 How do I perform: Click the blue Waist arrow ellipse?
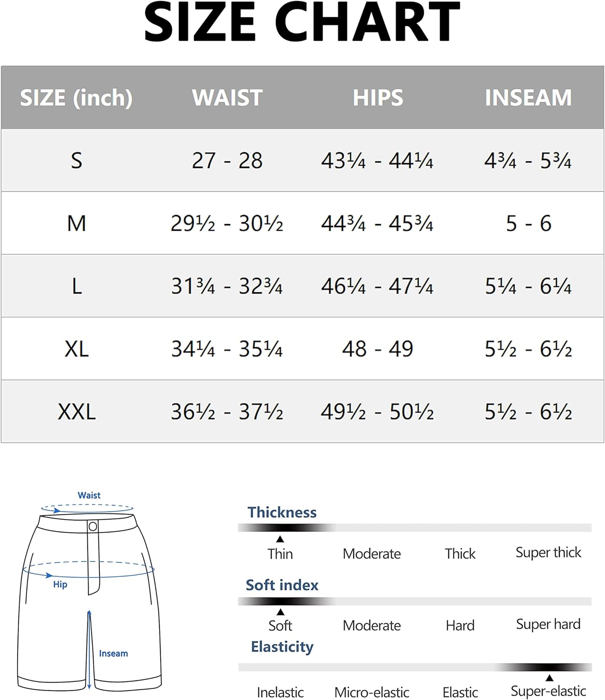pos(87,508)
